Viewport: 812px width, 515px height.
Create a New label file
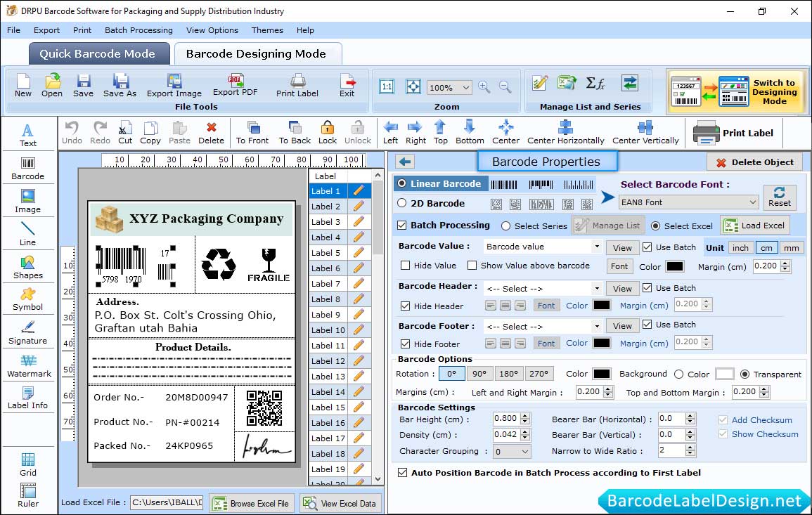23,86
